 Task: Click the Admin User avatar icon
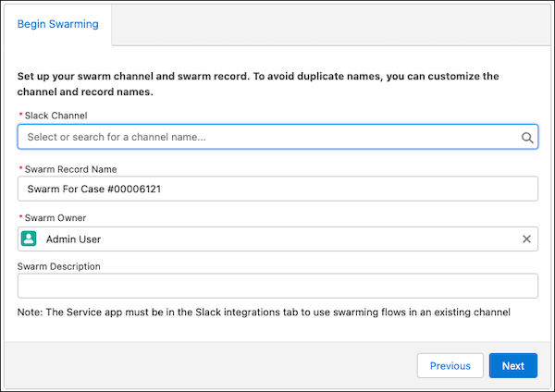[29, 239]
